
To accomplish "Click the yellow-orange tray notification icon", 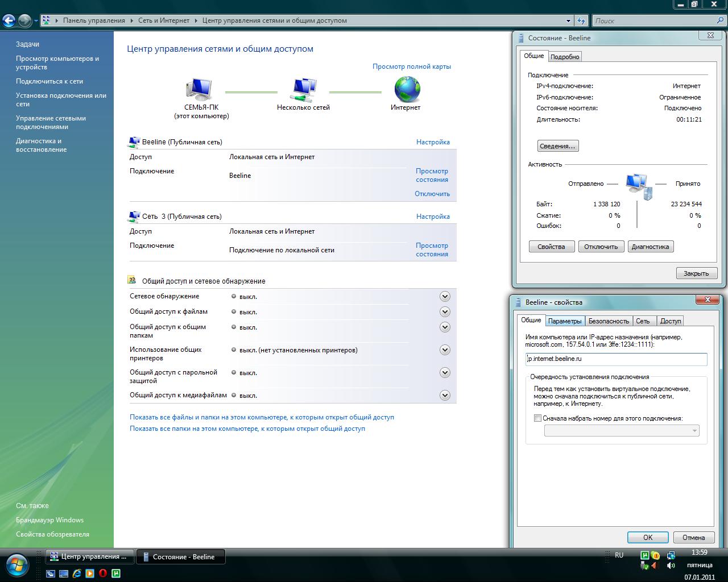I will tap(655, 555).
